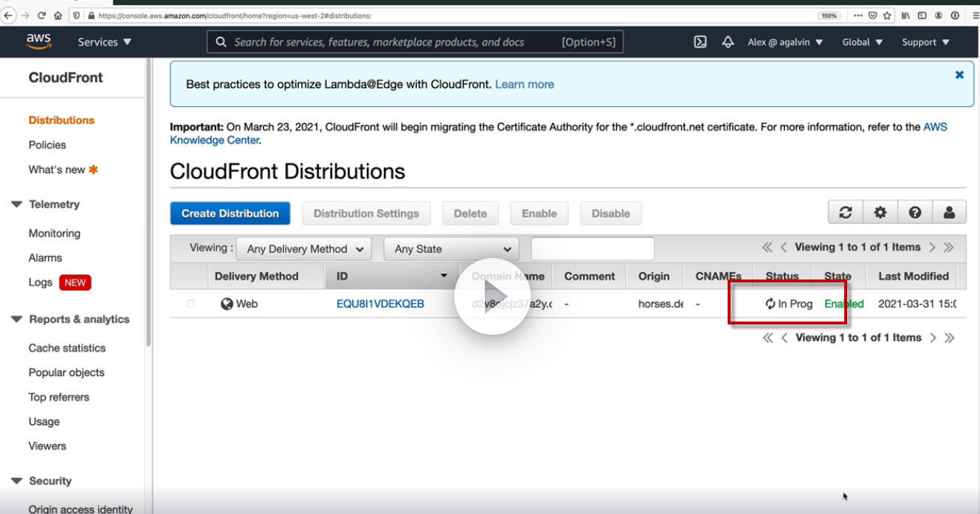980x514 pixels.
Task: Open Alarms under Telemetry
Action: click(x=45, y=257)
